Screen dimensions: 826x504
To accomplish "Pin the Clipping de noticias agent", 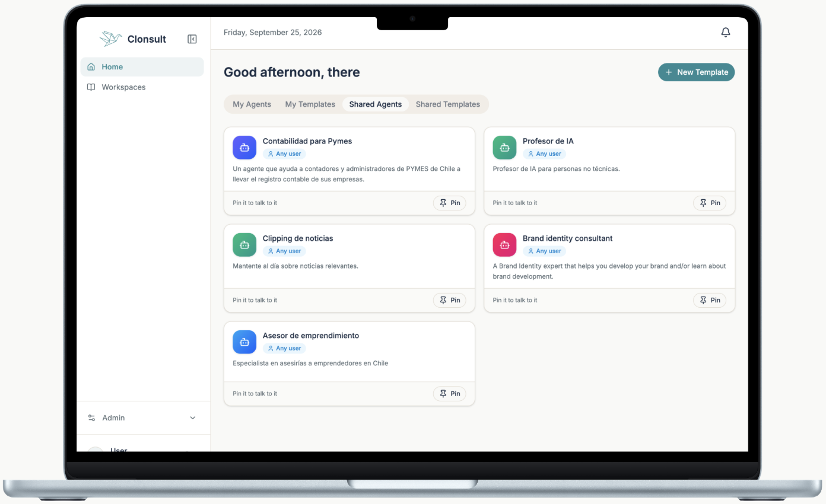I will click(x=450, y=300).
